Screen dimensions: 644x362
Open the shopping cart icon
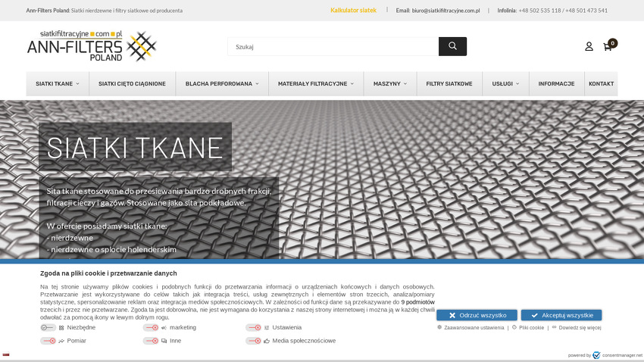[608, 47]
